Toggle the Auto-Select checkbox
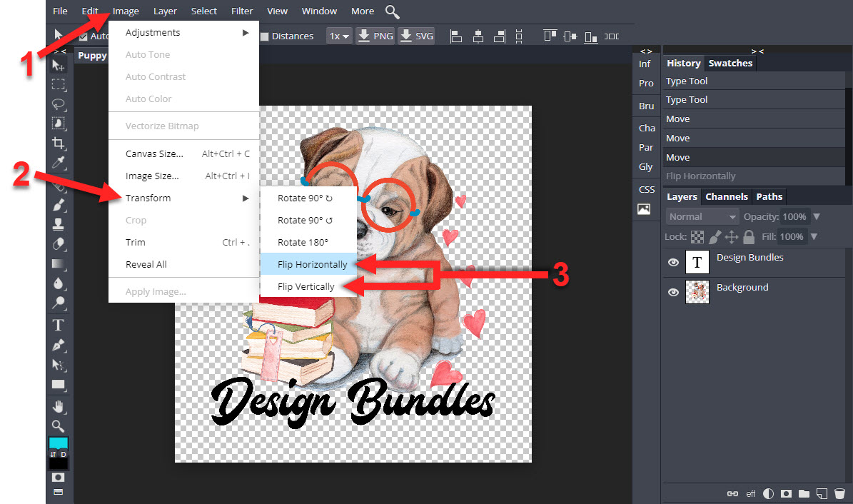Screen dimensions: 853x504 coord(84,36)
